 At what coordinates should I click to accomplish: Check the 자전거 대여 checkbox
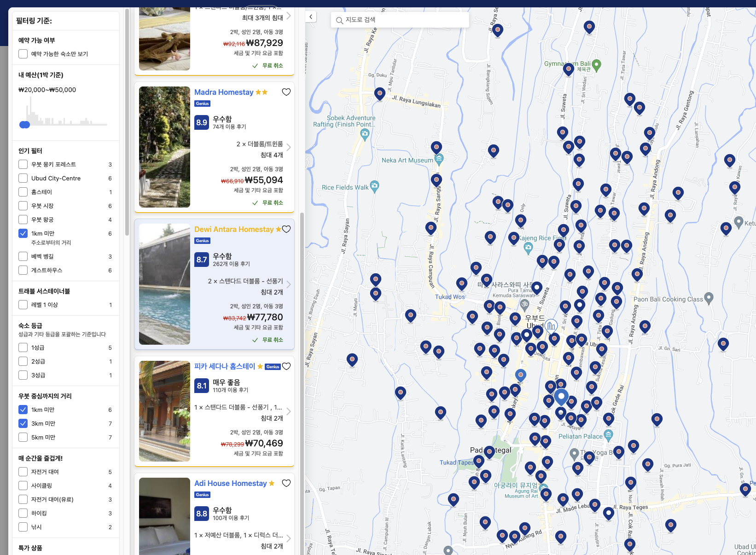coord(23,472)
